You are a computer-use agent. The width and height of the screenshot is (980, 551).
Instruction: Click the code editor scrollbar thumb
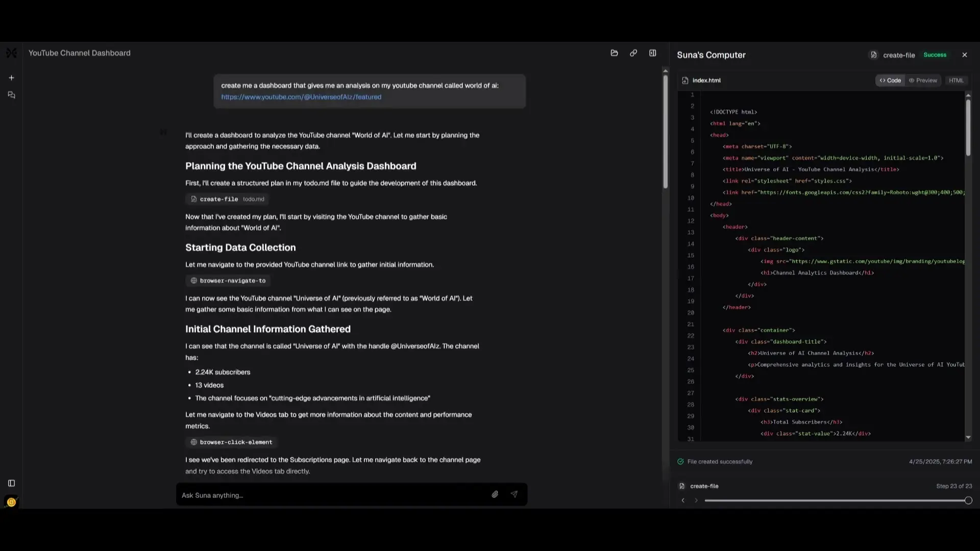(x=968, y=128)
